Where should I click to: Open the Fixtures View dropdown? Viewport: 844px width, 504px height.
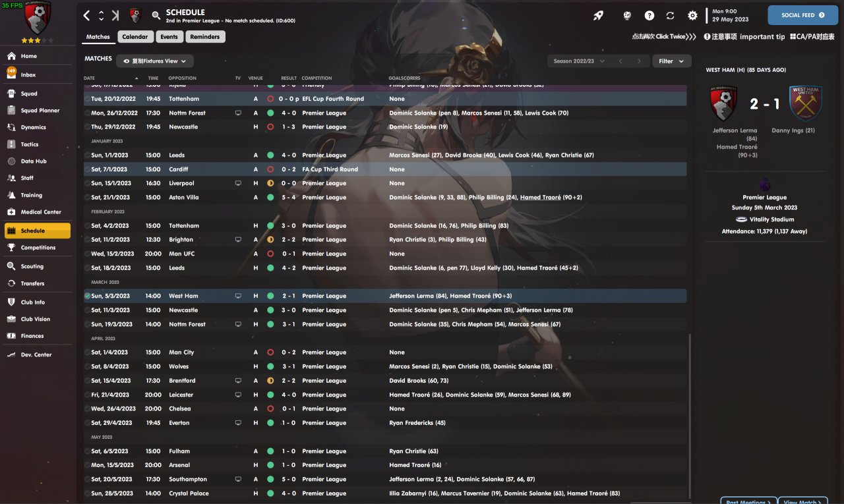pos(155,61)
